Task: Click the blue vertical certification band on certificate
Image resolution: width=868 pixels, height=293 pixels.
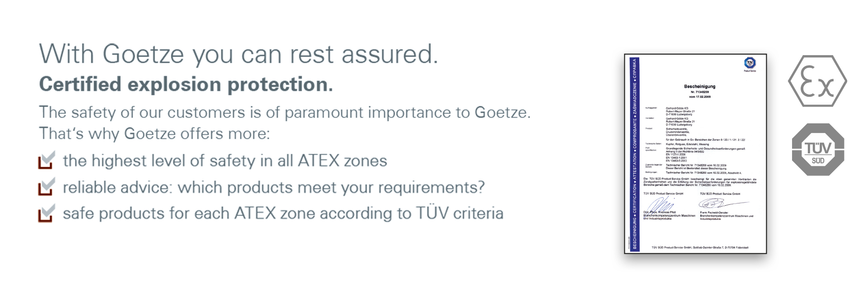Action: click(634, 154)
